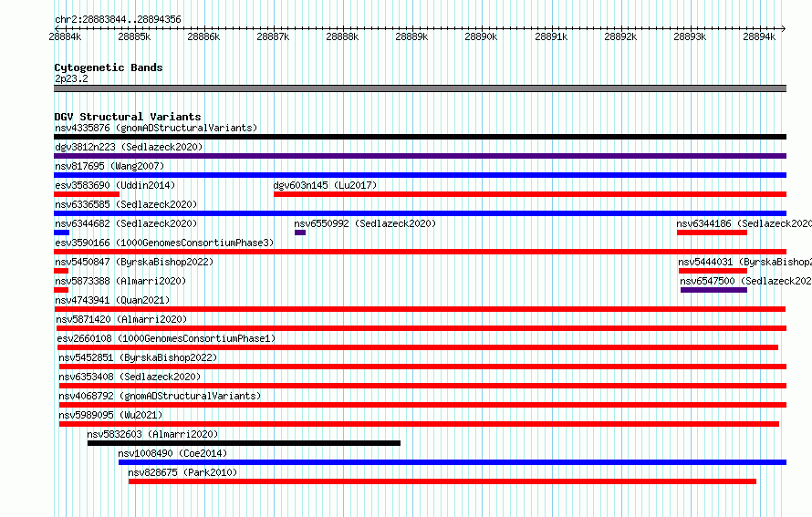812x517 pixels.
Task: Open esv2660108 1000GenomesConsortiumPhase1 label
Action: pos(166,338)
